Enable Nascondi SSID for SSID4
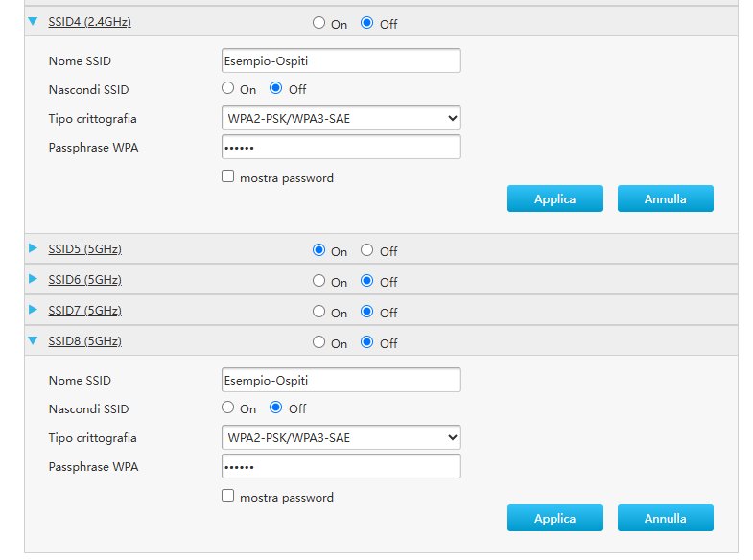The height and width of the screenshot is (560, 753). (x=228, y=88)
